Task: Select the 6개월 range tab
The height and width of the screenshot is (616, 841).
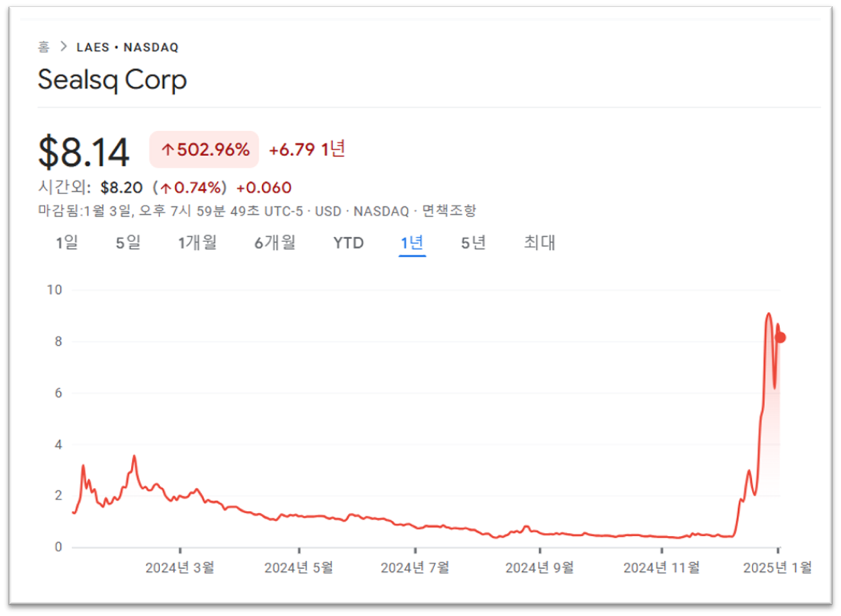Action: coord(274,243)
